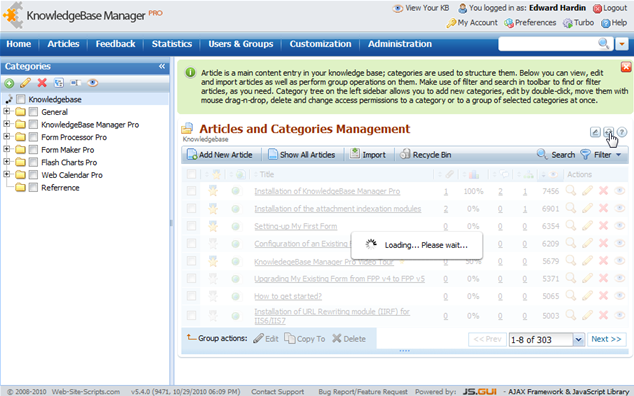Click inside the top search input field
The image size is (634, 396).
coord(548,44)
